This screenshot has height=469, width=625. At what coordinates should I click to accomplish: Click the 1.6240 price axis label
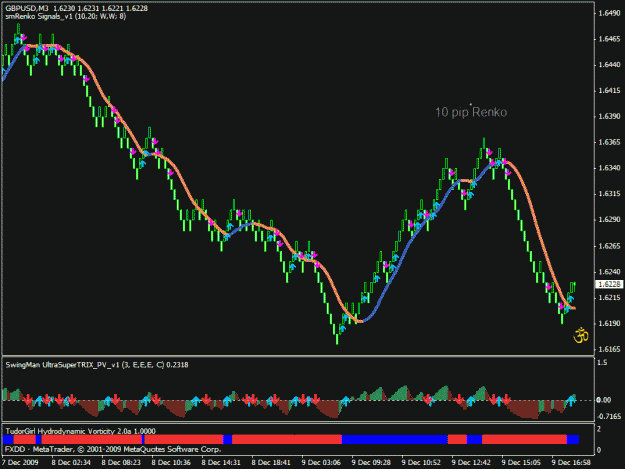coord(609,272)
